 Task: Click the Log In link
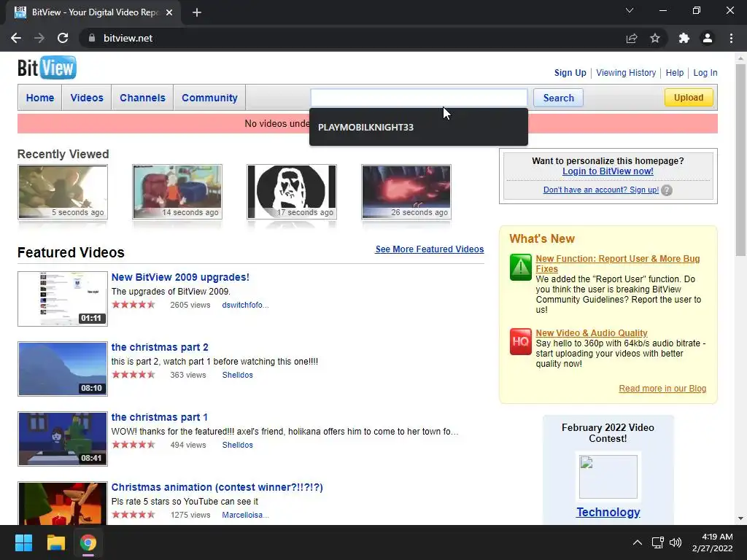705,73
